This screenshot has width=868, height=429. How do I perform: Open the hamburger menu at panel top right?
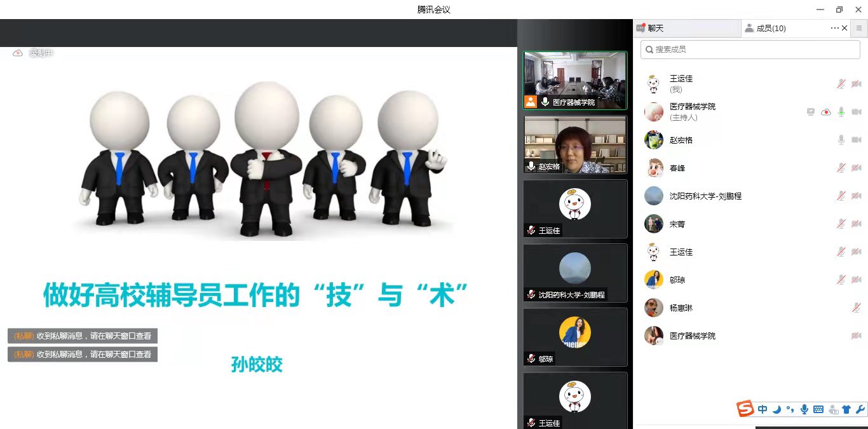859,28
